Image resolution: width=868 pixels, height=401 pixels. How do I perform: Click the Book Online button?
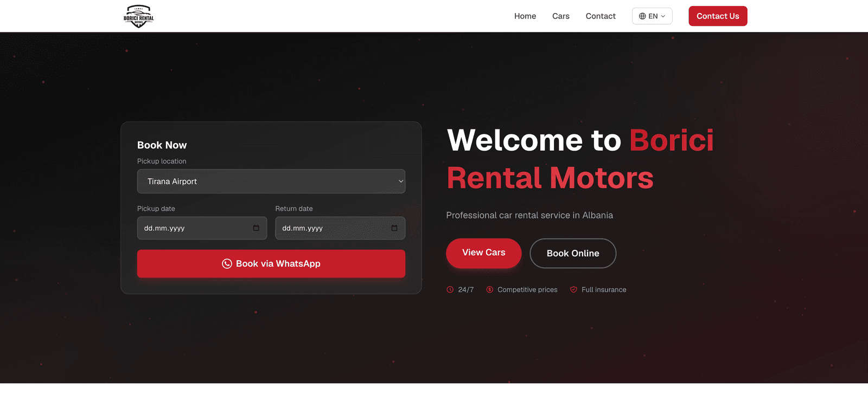pos(573,254)
